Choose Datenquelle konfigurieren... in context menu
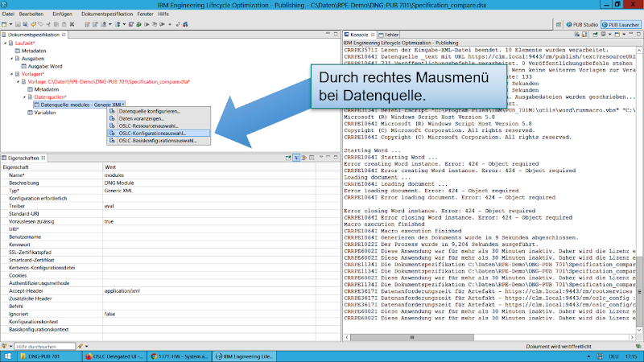 [159, 111]
